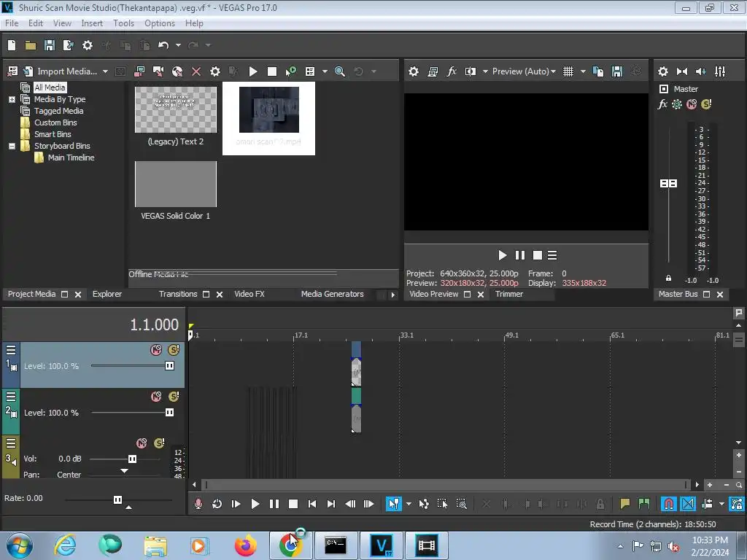Collapse the Storyboard Bins node
This screenshot has width=747, height=560.
click(12, 146)
